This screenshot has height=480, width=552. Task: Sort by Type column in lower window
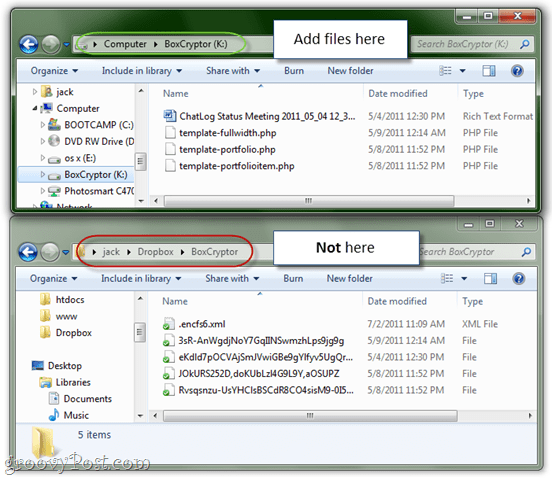tap(472, 301)
